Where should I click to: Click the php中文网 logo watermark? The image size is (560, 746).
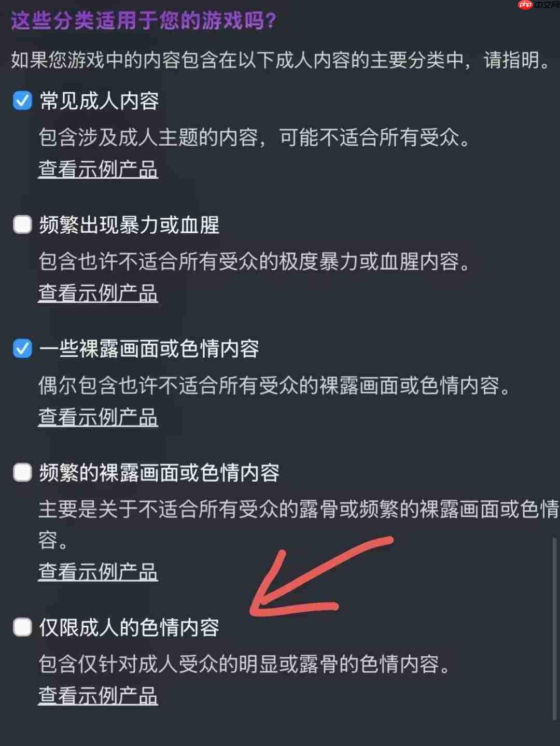click(x=539, y=5)
